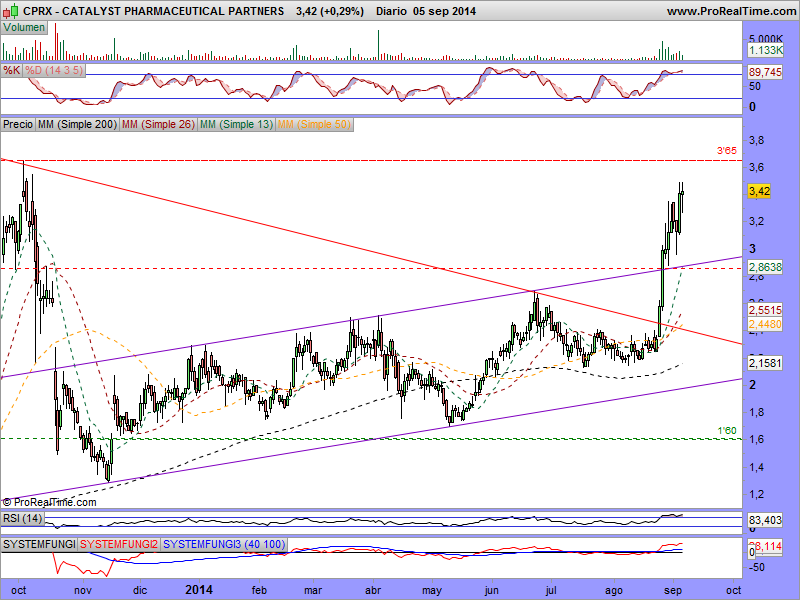Click the www.ProRealTime.com link text
Image resolution: width=800 pixels, height=600 pixels.
(x=731, y=11)
